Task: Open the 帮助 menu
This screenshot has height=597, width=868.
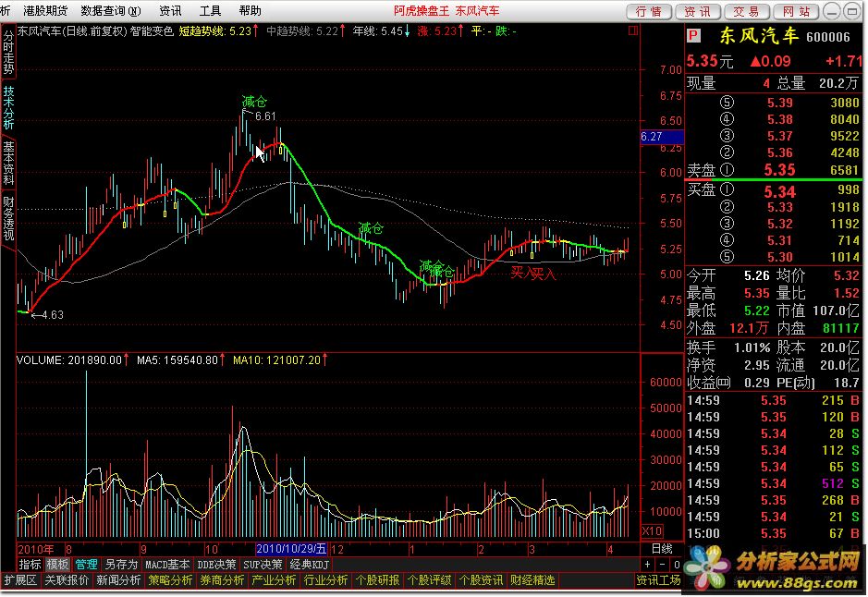Action: tap(251, 10)
